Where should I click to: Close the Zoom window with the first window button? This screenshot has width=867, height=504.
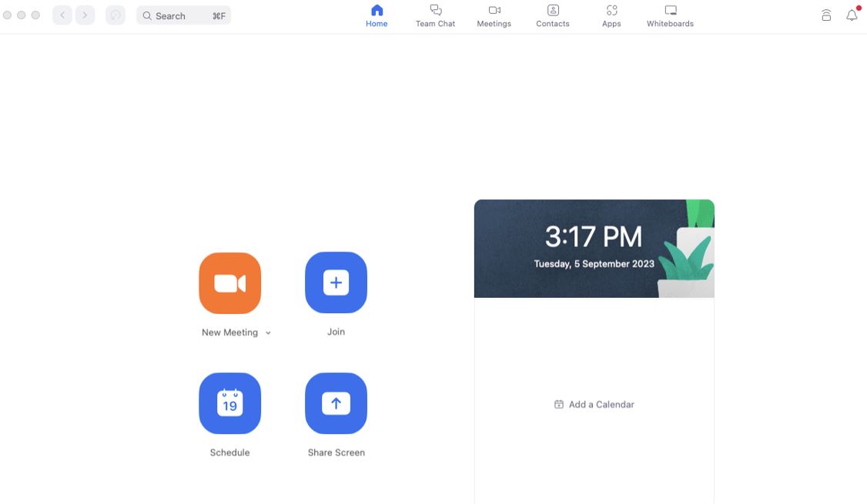(x=7, y=15)
